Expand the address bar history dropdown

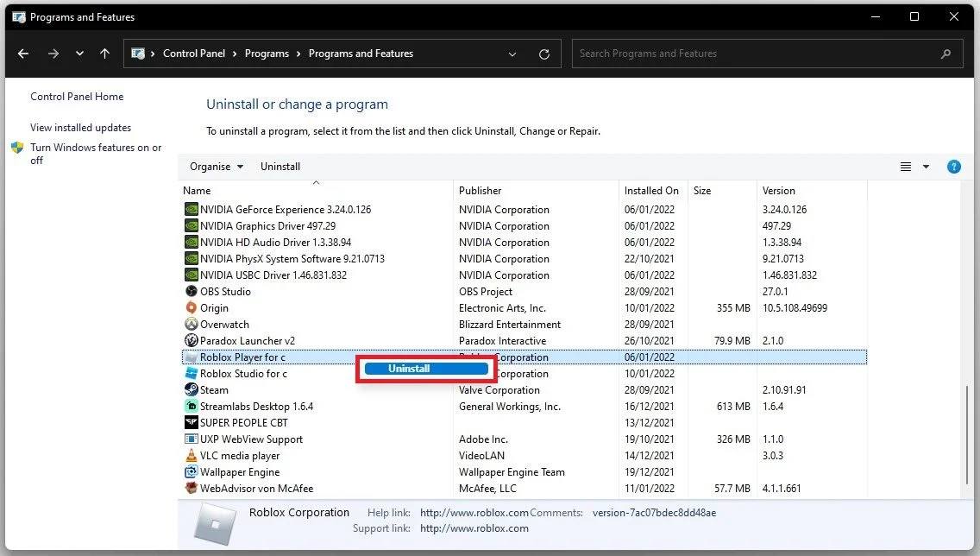[512, 54]
